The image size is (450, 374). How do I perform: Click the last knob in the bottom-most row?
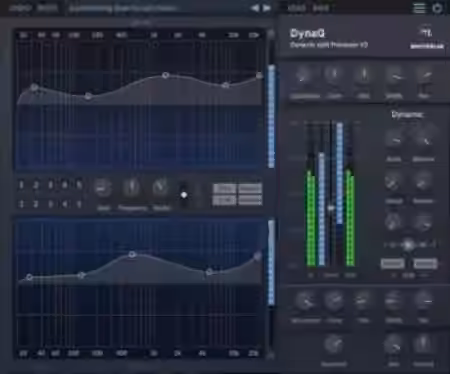(423, 345)
